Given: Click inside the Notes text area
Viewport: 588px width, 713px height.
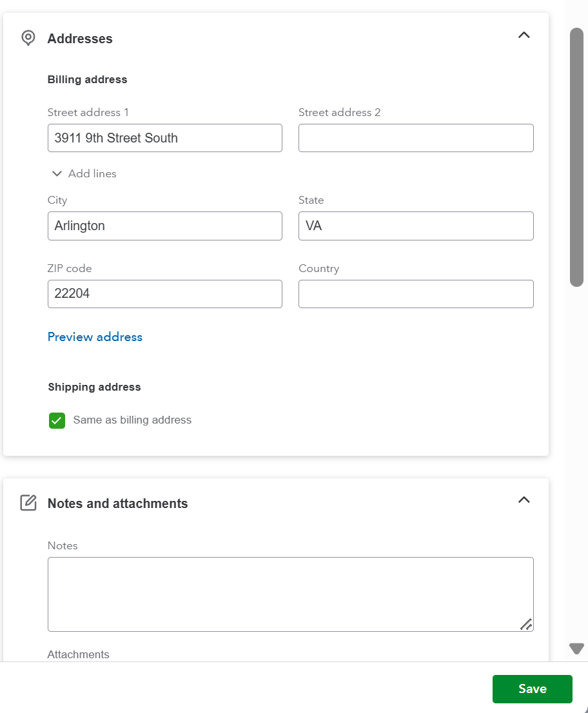Looking at the screenshot, I should (290, 594).
